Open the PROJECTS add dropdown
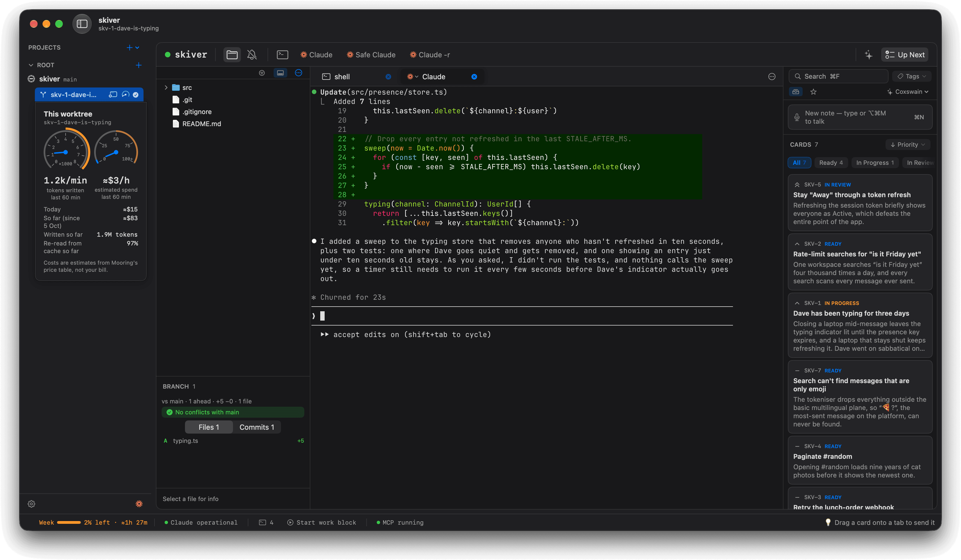The height and width of the screenshot is (560, 961). 133,48
